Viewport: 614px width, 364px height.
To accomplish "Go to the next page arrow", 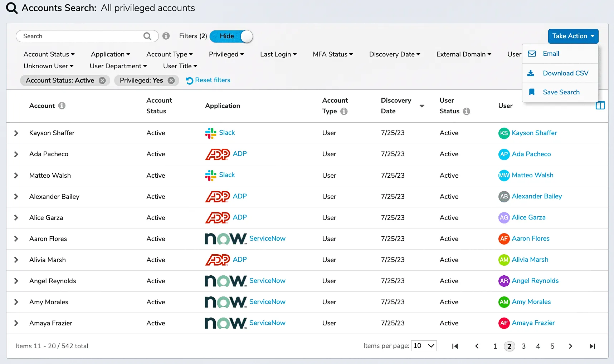I will tap(570, 346).
